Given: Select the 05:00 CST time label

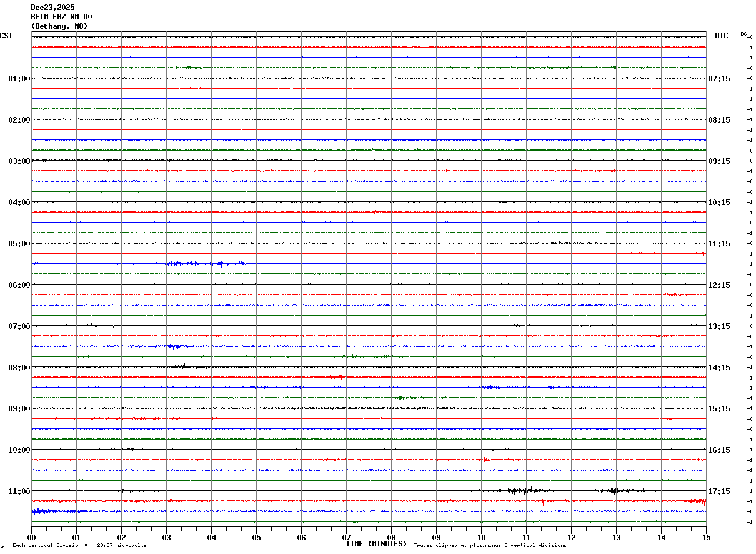Looking at the screenshot, I should (x=19, y=244).
